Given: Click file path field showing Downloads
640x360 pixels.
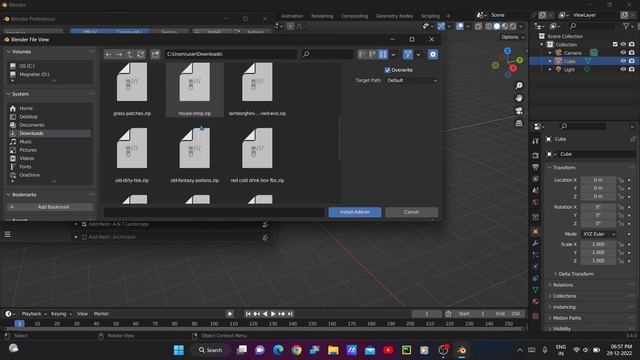Looking at the screenshot, I should 231,54.
